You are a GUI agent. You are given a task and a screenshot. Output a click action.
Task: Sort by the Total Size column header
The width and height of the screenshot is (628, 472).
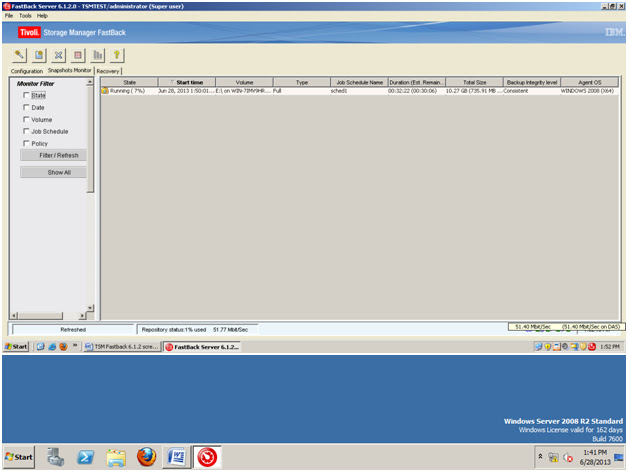tap(474, 82)
